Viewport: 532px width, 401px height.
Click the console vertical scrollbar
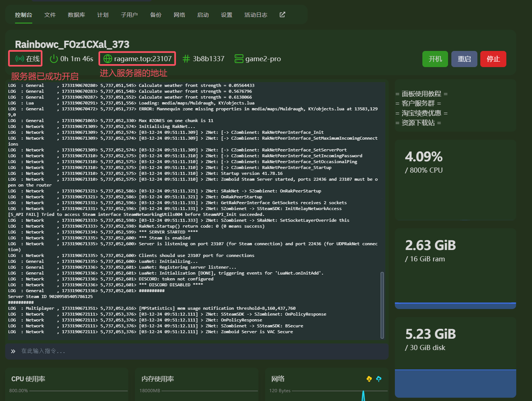[382, 305]
